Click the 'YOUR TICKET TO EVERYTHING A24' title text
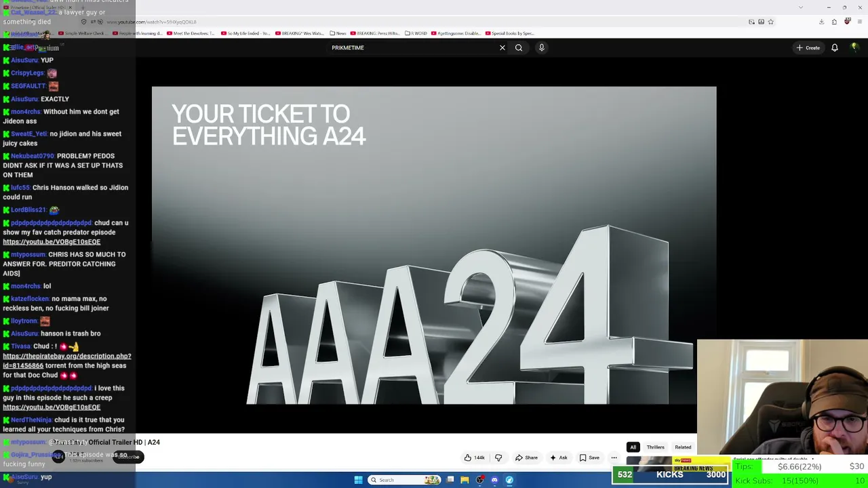This screenshot has width=868, height=488. tap(269, 125)
